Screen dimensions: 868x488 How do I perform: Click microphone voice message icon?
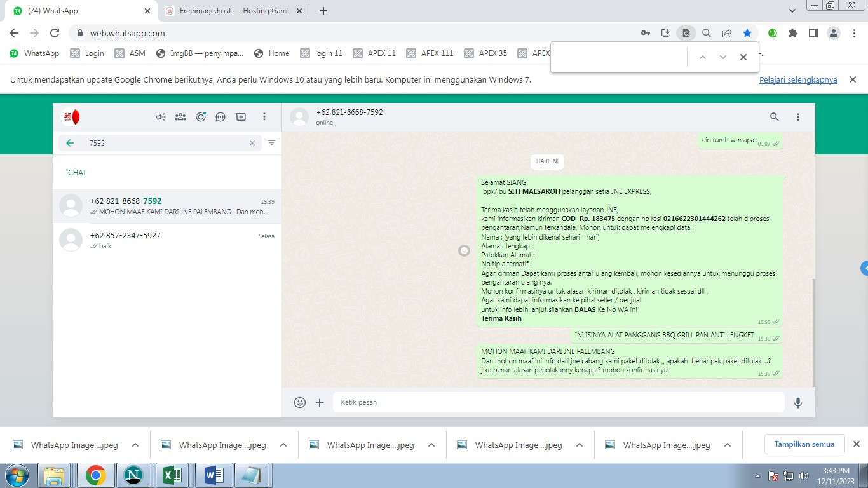[798, 402]
